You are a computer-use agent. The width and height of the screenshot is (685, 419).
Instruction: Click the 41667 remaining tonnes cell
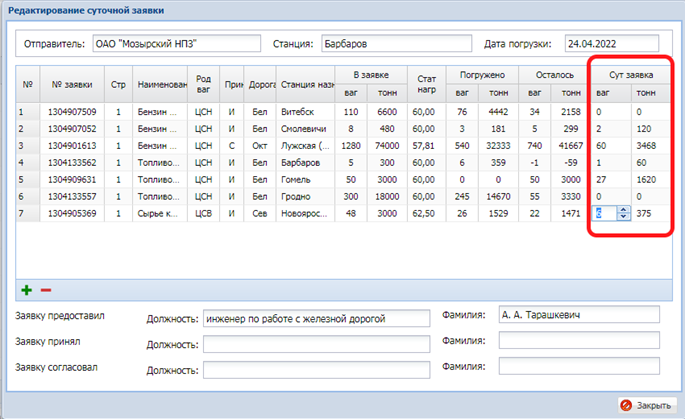pos(571,145)
